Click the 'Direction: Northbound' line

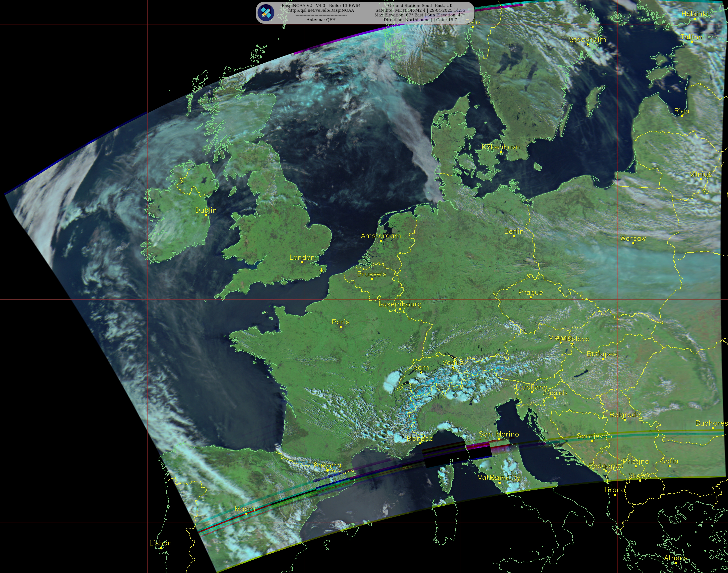coord(420,20)
